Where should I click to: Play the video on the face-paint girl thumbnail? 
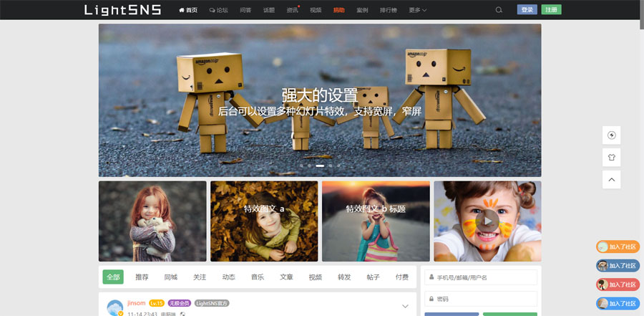[x=487, y=221]
